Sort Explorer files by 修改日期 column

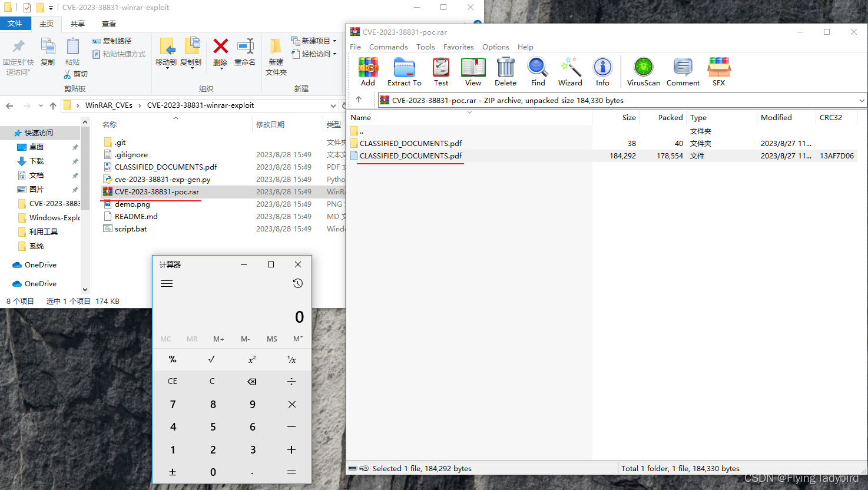270,125
